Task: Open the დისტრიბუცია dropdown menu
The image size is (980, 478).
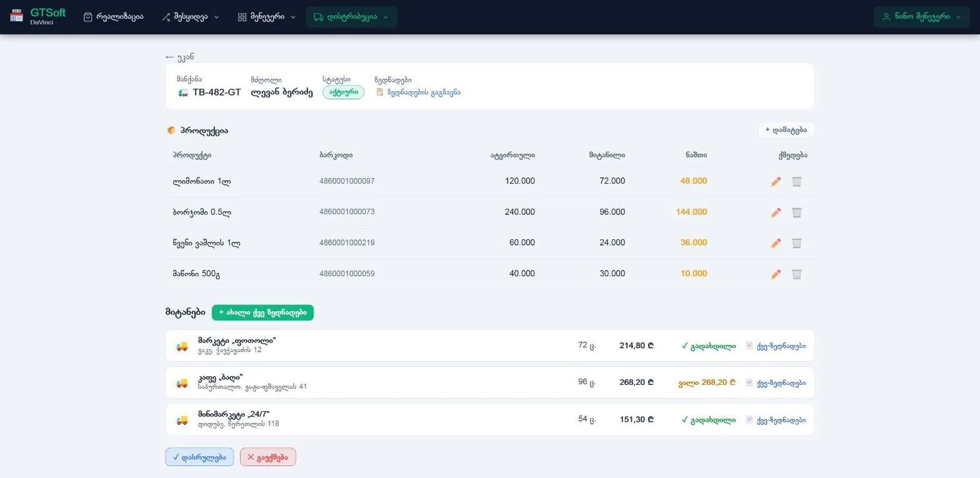Action: click(351, 17)
